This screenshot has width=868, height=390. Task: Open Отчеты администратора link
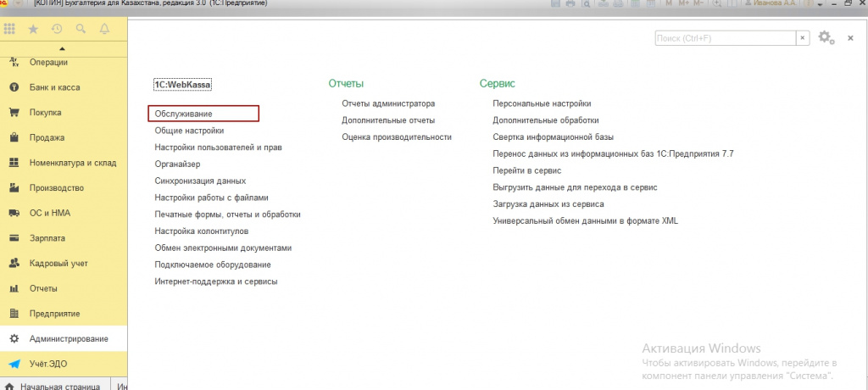click(387, 103)
